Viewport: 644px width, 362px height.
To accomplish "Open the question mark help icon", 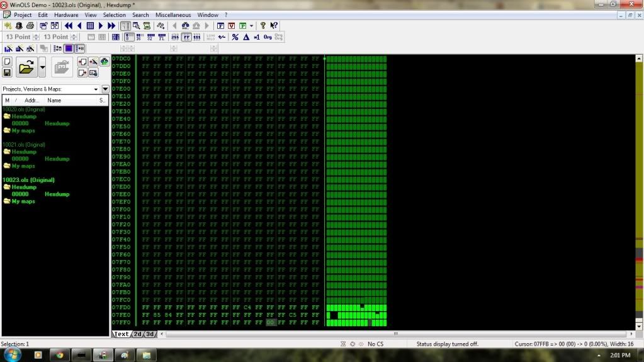I will pyautogui.click(x=263, y=25).
